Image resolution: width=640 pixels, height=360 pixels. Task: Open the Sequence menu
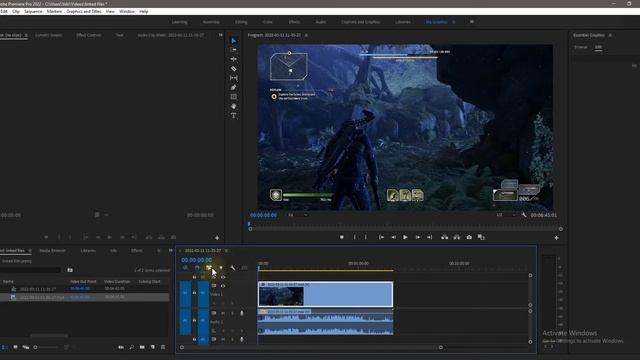tap(33, 11)
